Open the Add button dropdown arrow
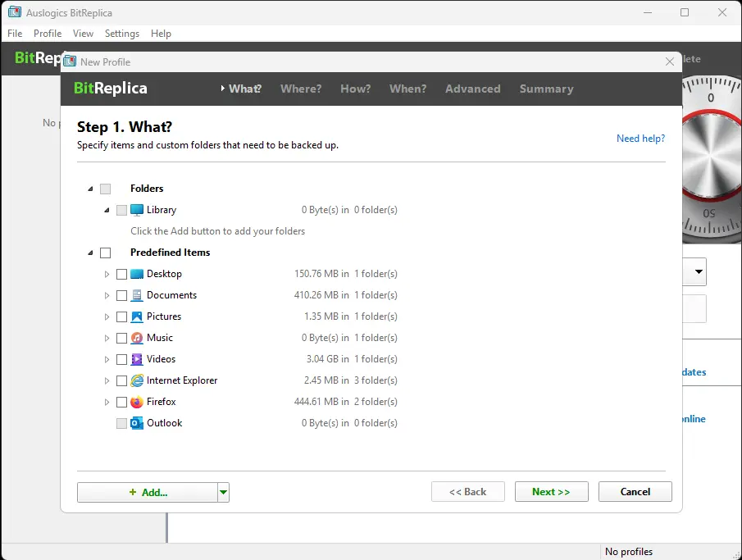This screenshot has height=560, width=742. point(223,492)
